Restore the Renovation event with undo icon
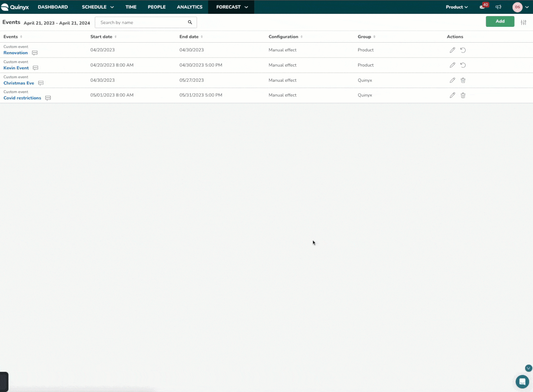This screenshot has width=533, height=392. 463,50
